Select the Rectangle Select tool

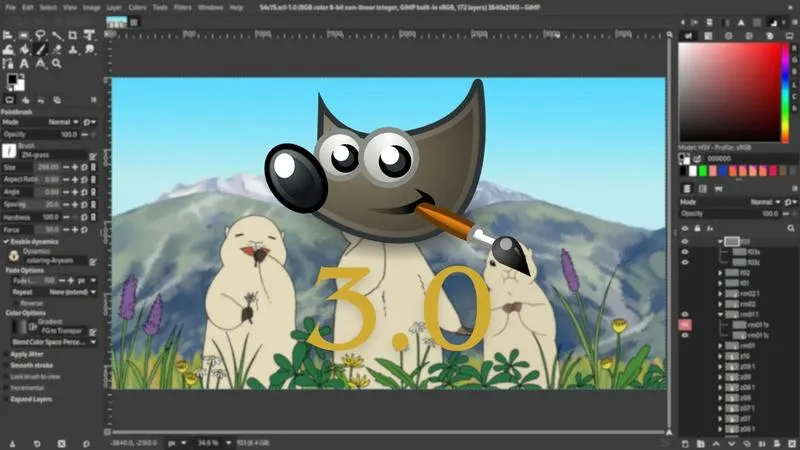24,35
